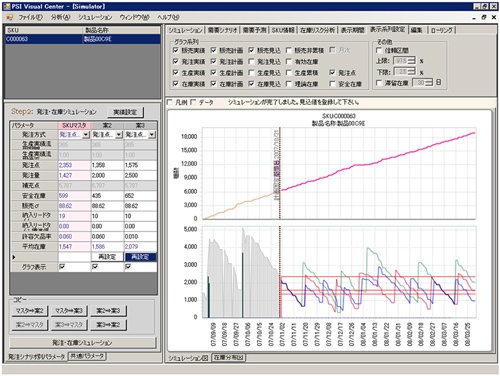Click the 発注・在庫シミュレーション run button
Viewport: 500px width, 376px height.
82,343
